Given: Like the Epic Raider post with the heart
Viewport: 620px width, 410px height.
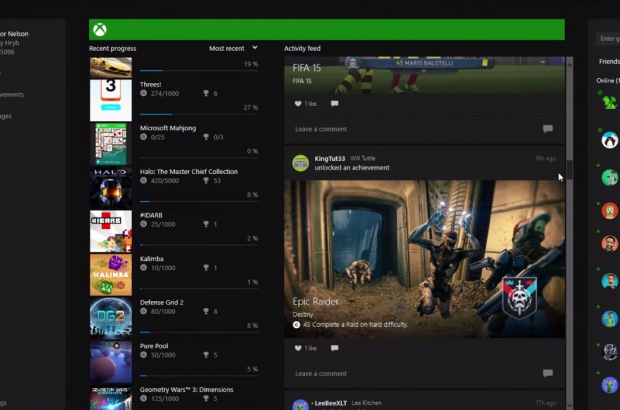Looking at the screenshot, I should point(298,348).
